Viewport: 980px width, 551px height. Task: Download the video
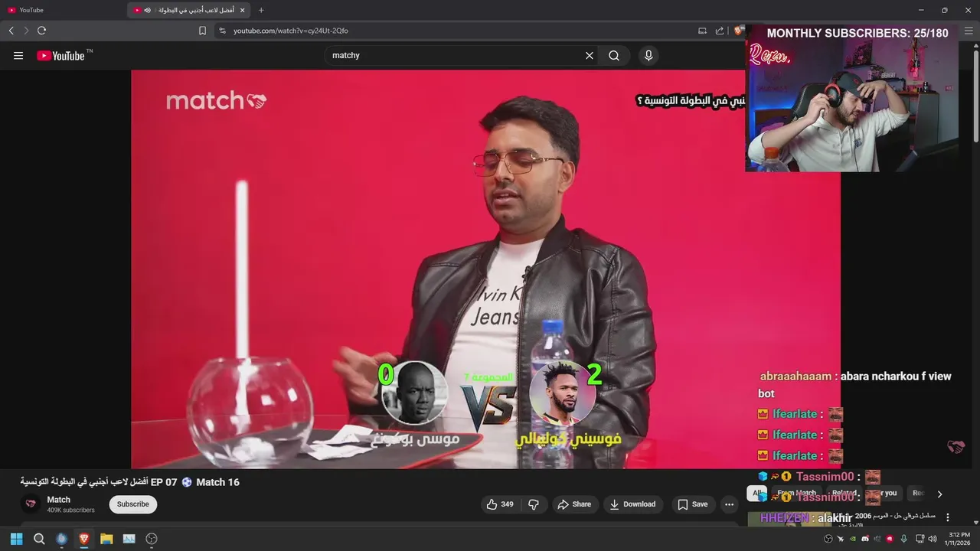632,504
